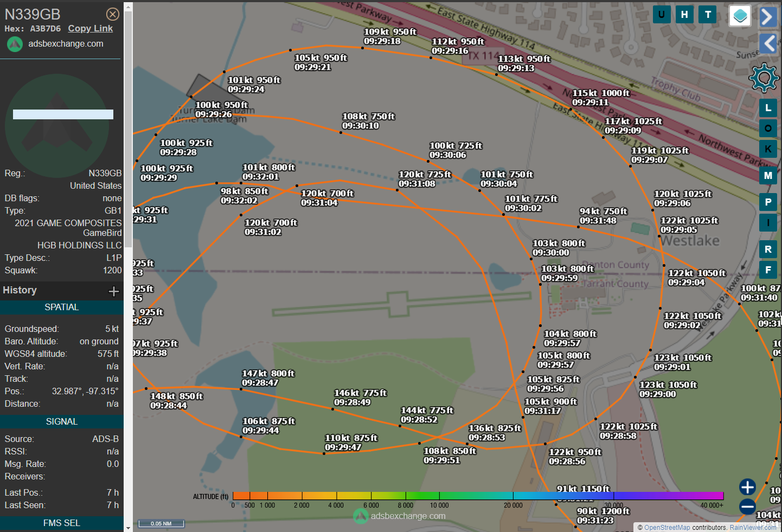Toggle the U map button
The height and width of the screenshot is (532, 782).
(661, 15)
